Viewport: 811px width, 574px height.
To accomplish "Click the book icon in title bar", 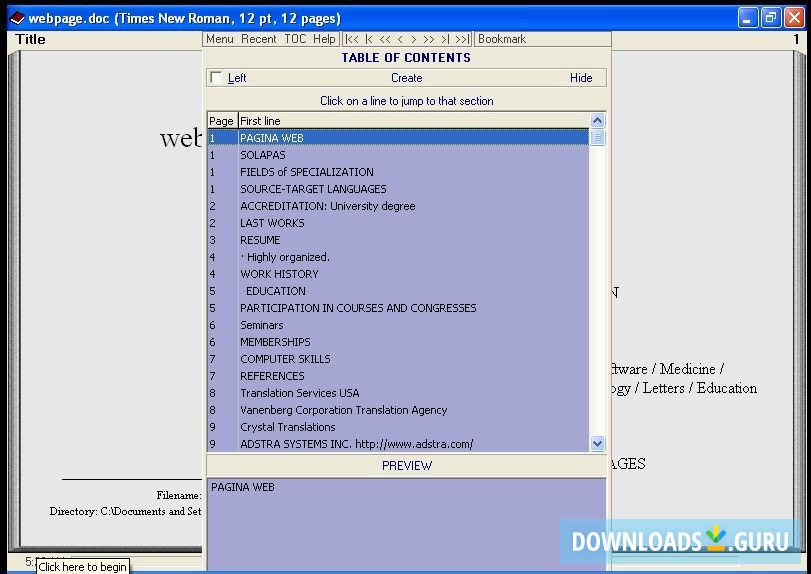I will click(x=17, y=19).
